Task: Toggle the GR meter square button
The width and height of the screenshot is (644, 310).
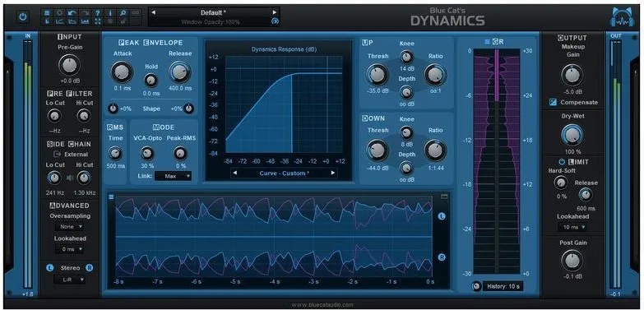Action: click(x=487, y=41)
